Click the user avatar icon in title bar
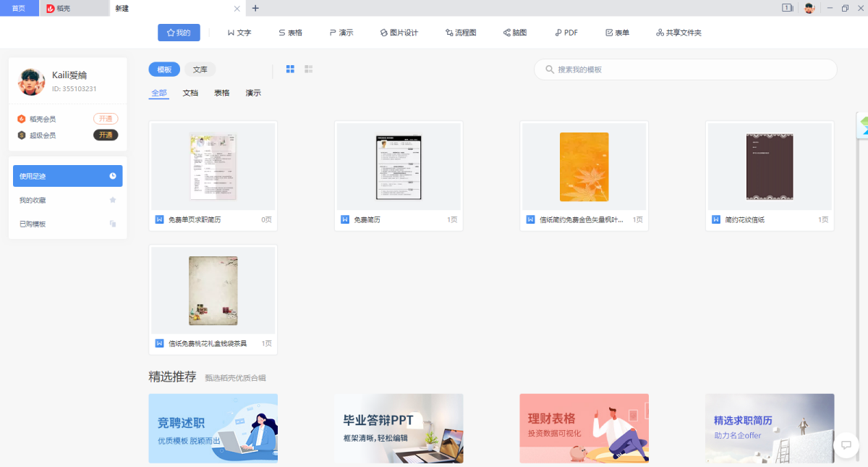 809,8
